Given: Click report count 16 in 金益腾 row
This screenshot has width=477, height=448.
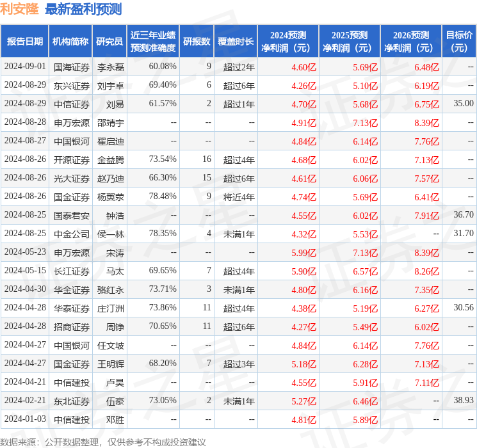Looking at the screenshot, I should coord(207,159).
